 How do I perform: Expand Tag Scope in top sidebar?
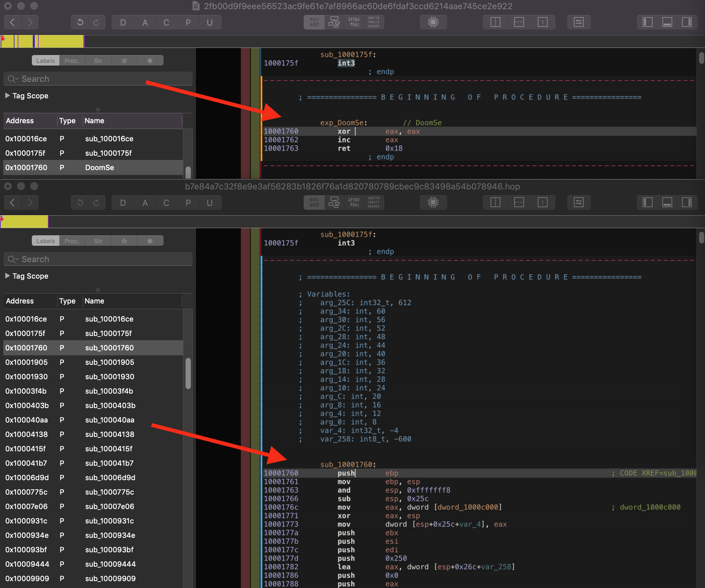pos(8,95)
